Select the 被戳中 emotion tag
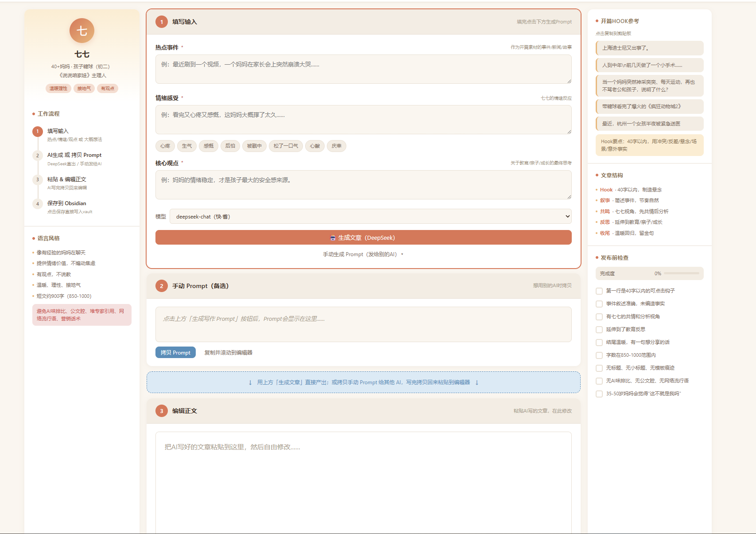The image size is (756, 534). [254, 146]
